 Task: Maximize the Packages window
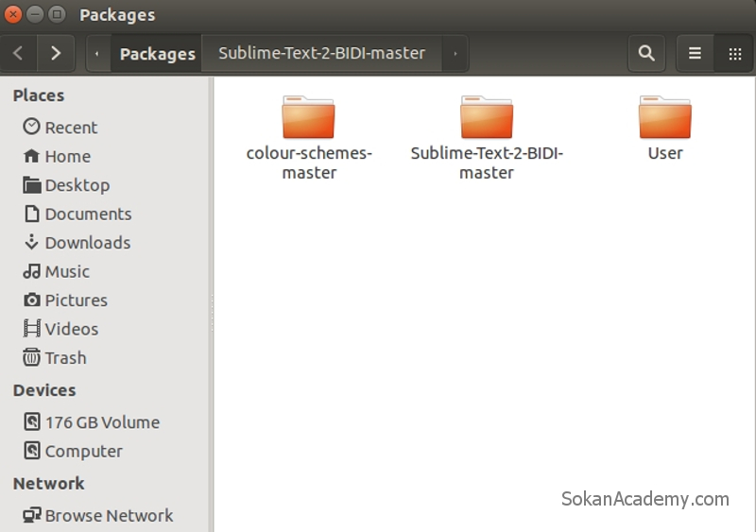[57, 14]
